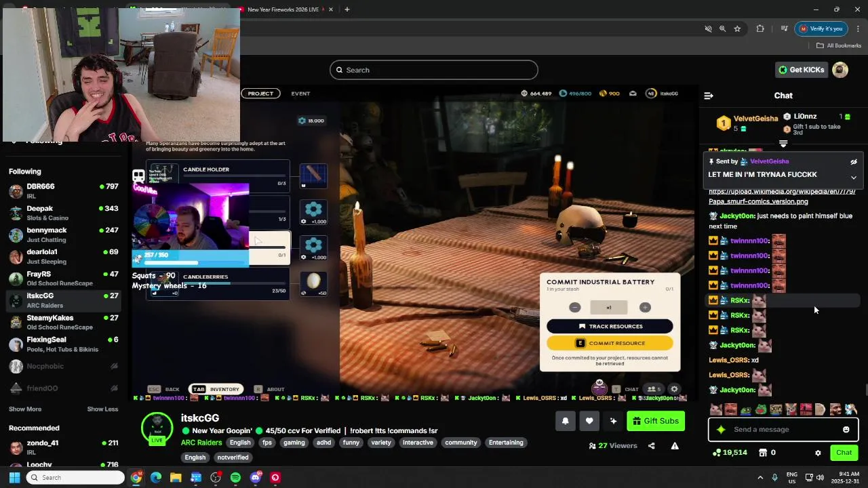The image size is (868, 488).
Task: Open Deepak channel in Following list
Action: (64, 213)
